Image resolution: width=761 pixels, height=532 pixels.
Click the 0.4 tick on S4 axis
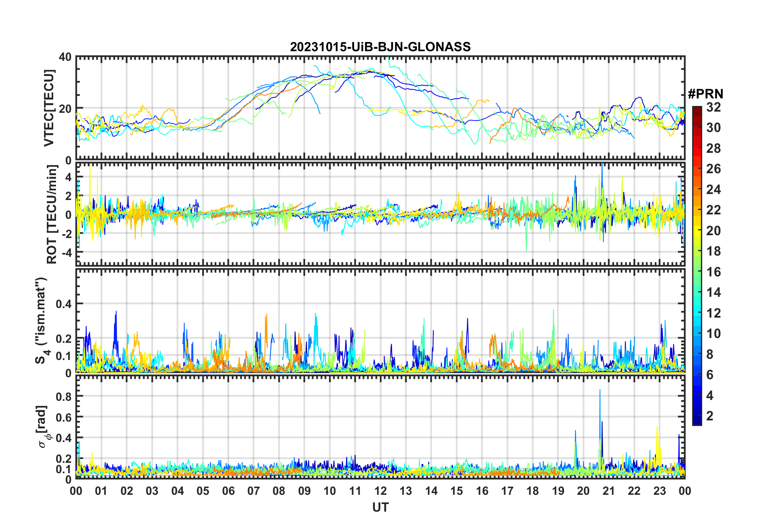click(64, 304)
